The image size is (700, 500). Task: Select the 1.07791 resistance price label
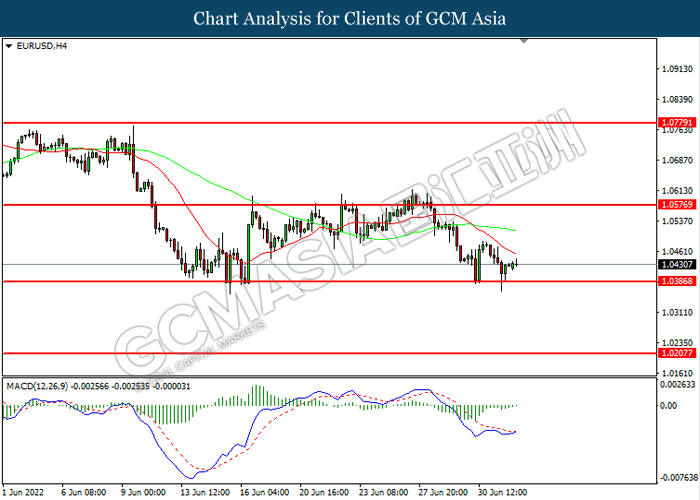677,122
